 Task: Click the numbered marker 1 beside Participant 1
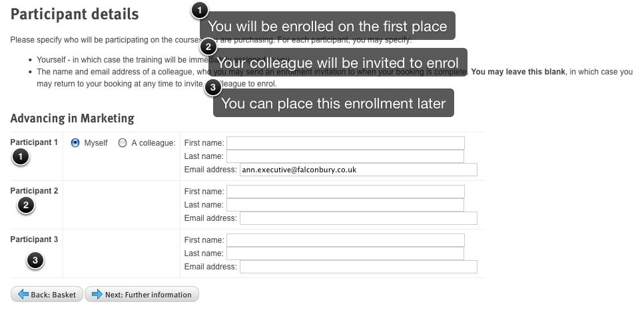pos(21,156)
